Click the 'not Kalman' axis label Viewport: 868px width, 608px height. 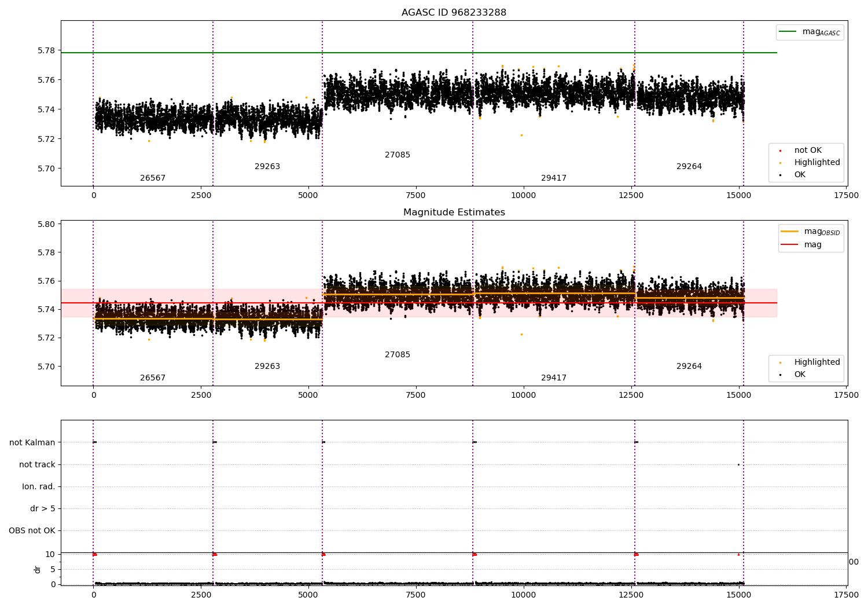click(x=32, y=442)
